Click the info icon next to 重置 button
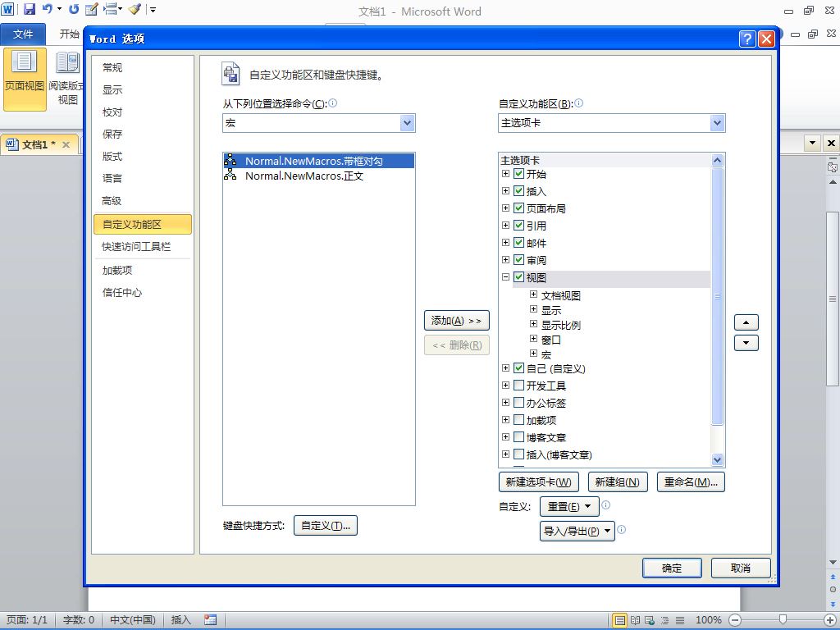Image resolution: width=840 pixels, height=630 pixels. 606,504
